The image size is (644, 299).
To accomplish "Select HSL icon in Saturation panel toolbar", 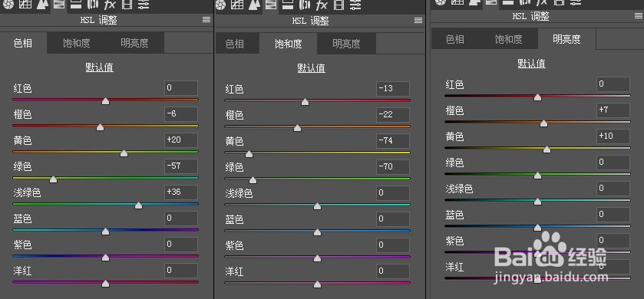I will point(270,5).
